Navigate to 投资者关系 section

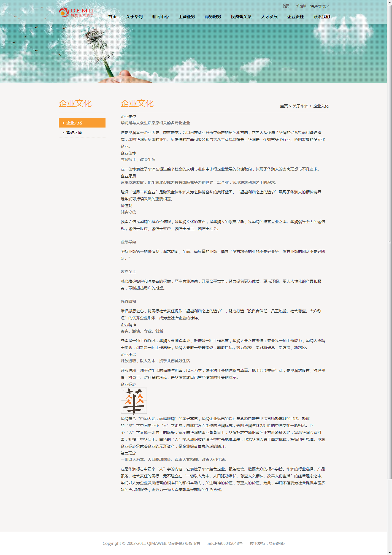coord(241,17)
